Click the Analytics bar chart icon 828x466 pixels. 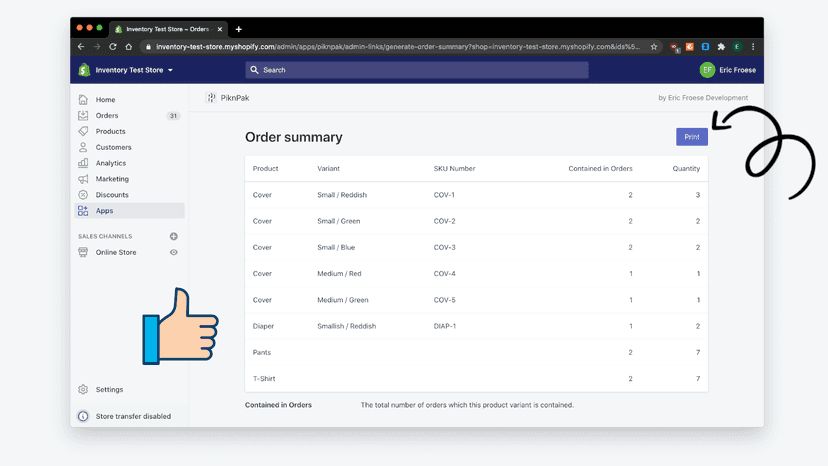(83, 163)
